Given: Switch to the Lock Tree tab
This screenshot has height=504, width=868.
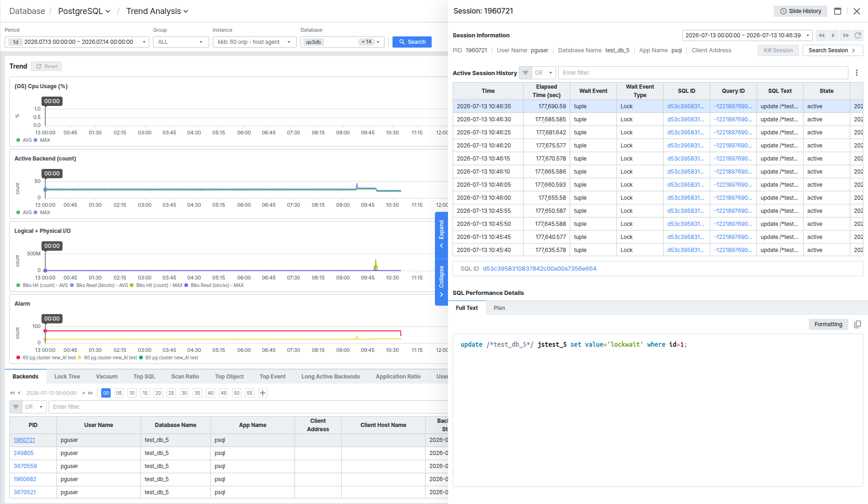Looking at the screenshot, I should [67, 377].
